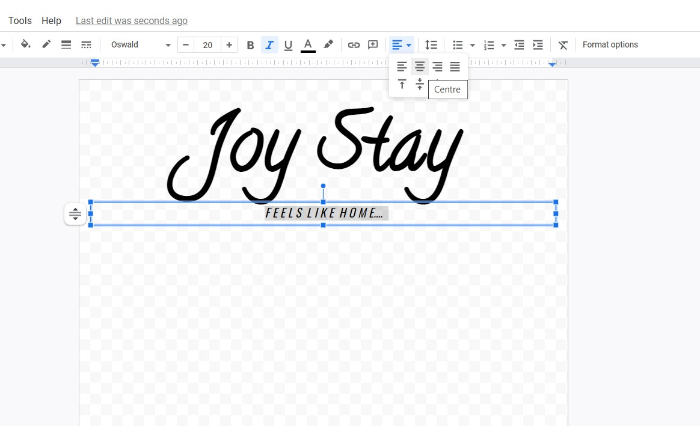Click the clear formatting icon
This screenshot has height=426, width=700.
click(x=563, y=45)
